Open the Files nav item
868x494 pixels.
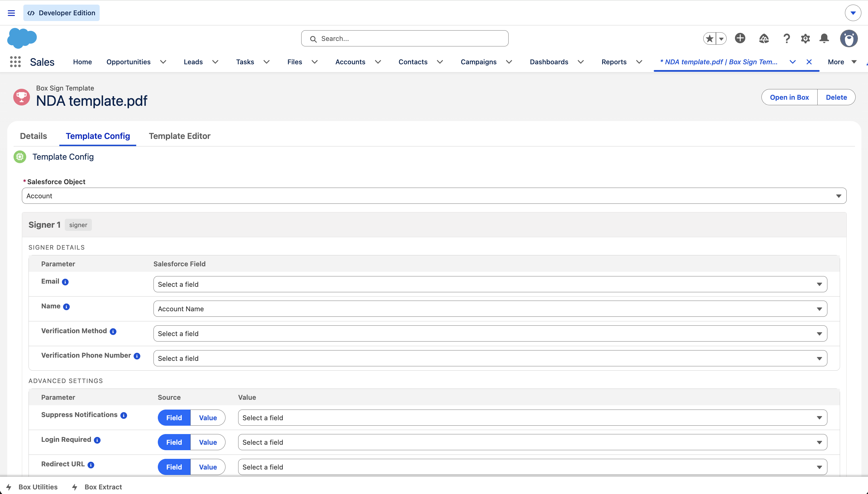(x=295, y=62)
